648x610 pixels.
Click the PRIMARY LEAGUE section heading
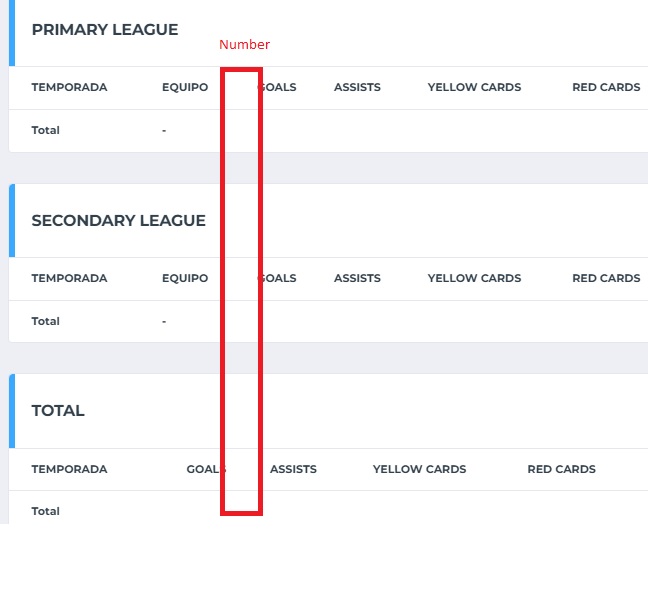click(105, 30)
